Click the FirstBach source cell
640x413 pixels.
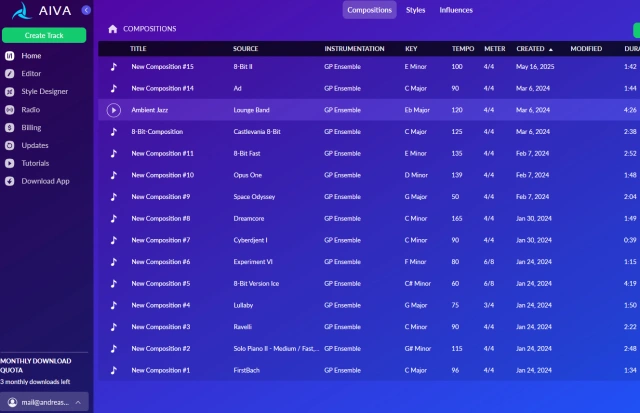coord(246,370)
